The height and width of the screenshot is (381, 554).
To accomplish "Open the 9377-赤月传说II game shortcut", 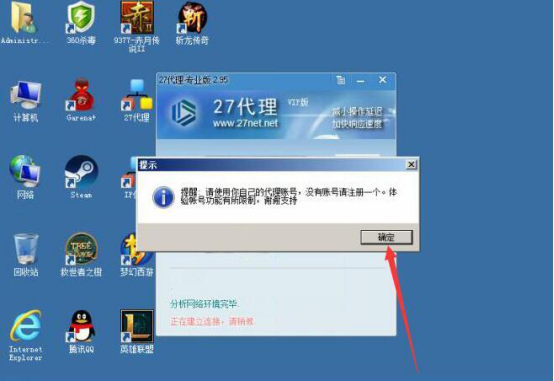I will pos(137,27).
